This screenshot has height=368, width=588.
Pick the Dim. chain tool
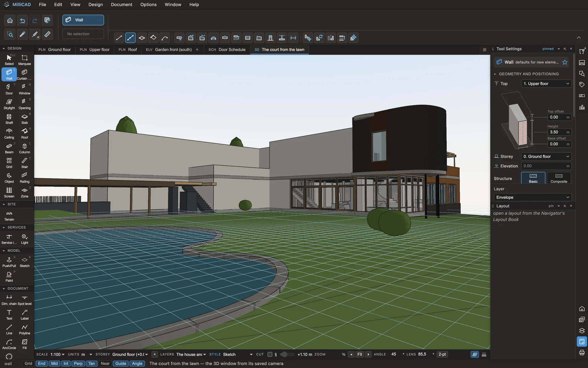pyautogui.click(x=9, y=300)
